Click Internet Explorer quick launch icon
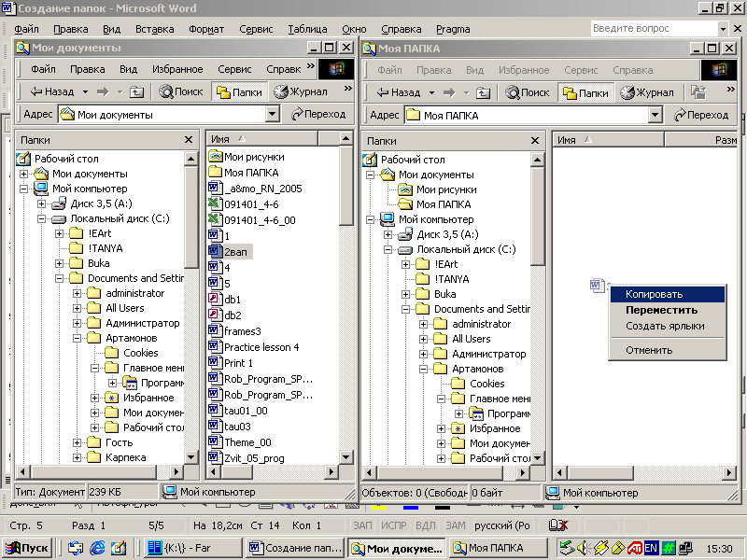The height and width of the screenshot is (560, 747). tap(97, 548)
